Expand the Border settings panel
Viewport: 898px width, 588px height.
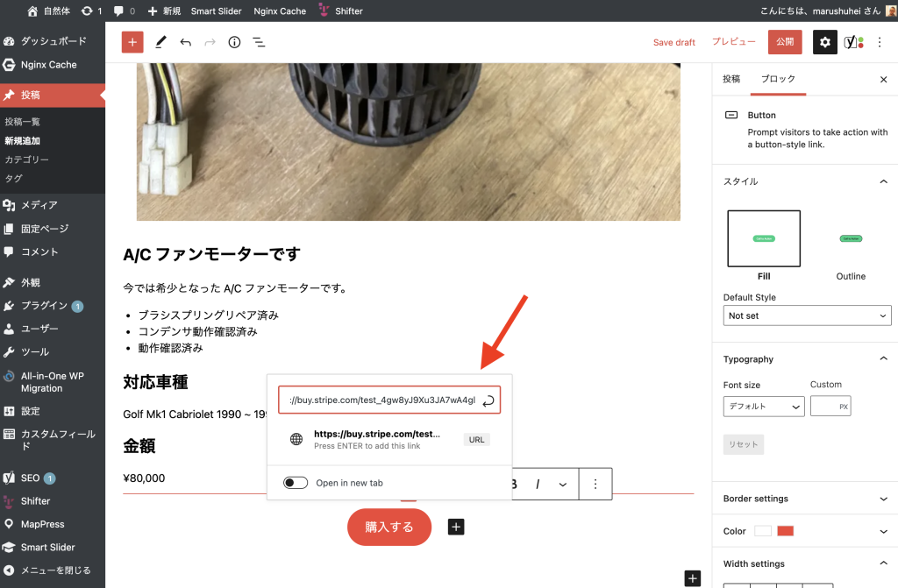click(x=805, y=499)
